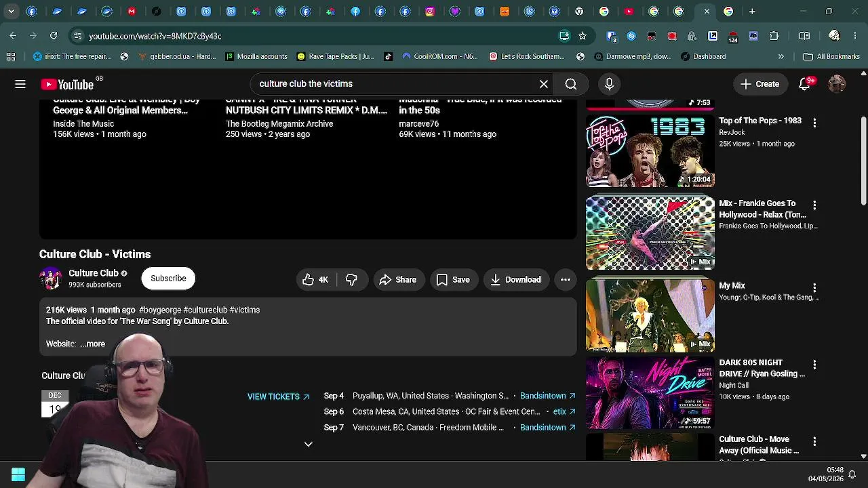Go back using the browser back arrow
Image resolution: width=868 pixels, height=488 pixels.
click(x=13, y=36)
